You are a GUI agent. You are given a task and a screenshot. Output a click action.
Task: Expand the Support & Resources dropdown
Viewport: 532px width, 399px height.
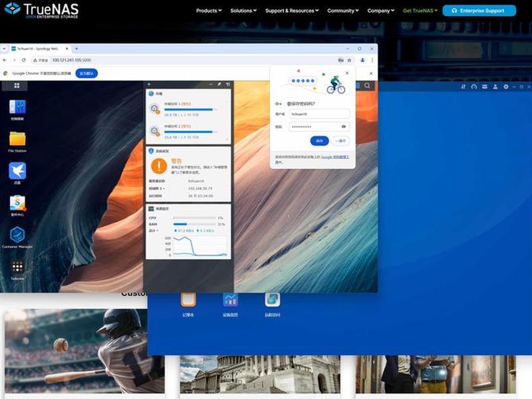click(292, 11)
